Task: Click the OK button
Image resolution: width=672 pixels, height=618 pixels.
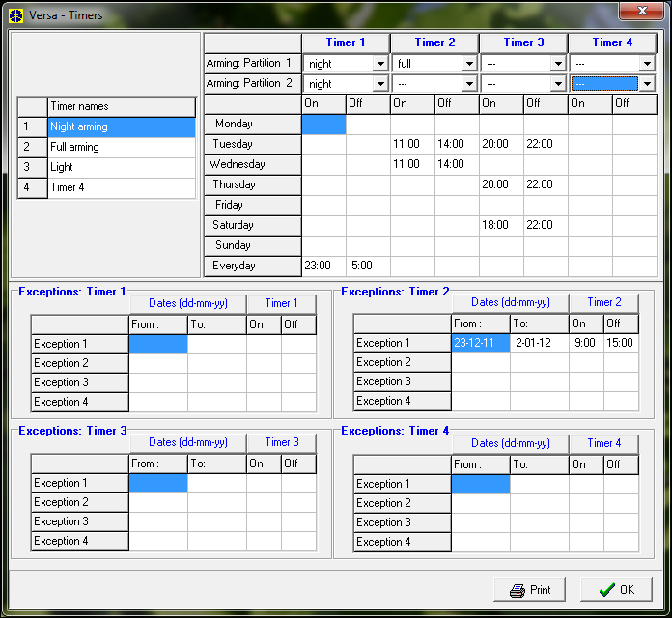Action: pos(616,590)
